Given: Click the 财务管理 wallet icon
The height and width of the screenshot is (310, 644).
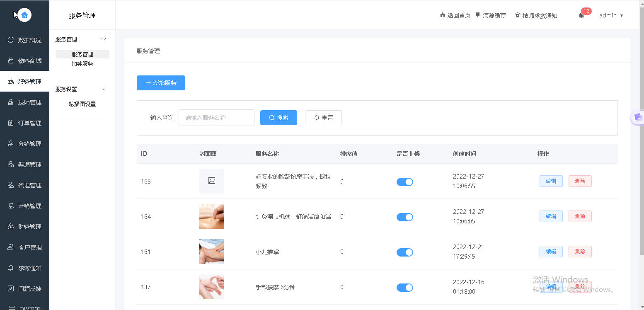Looking at the screenshot, I should coord(11,227).
